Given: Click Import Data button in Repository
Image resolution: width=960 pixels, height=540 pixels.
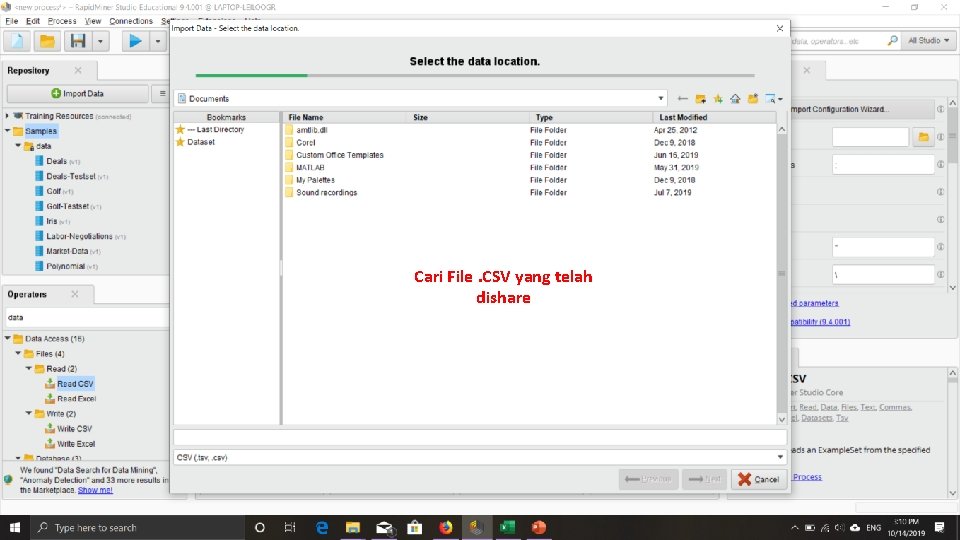Looking at the screenshot, I should (78, 94).
